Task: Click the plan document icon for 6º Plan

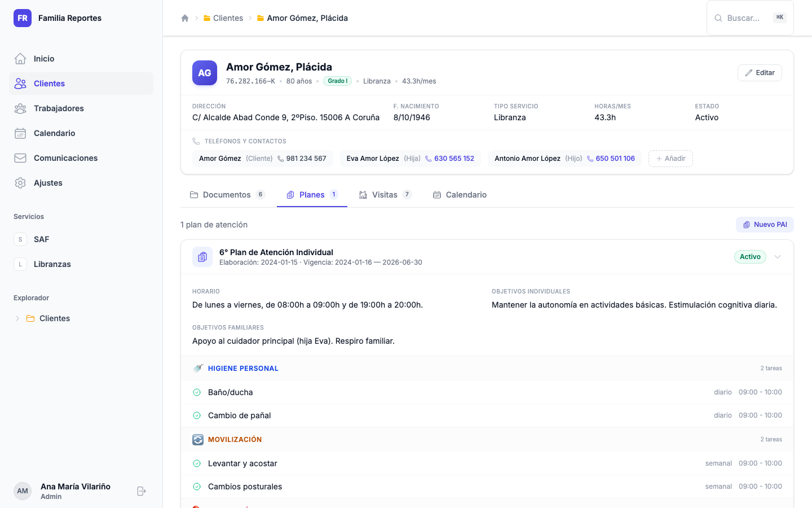Action: pyautogui.click(x=202, y=257)
